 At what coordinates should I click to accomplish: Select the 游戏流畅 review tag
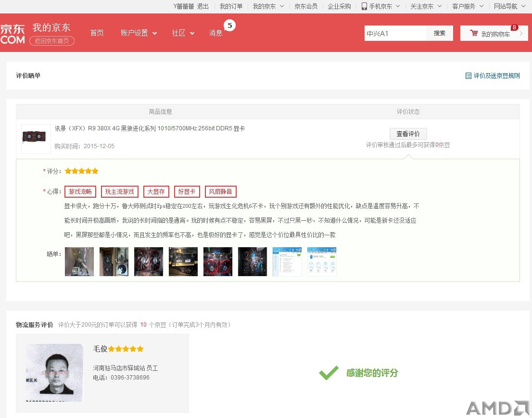pyautogui.click(x=80, y=192)
